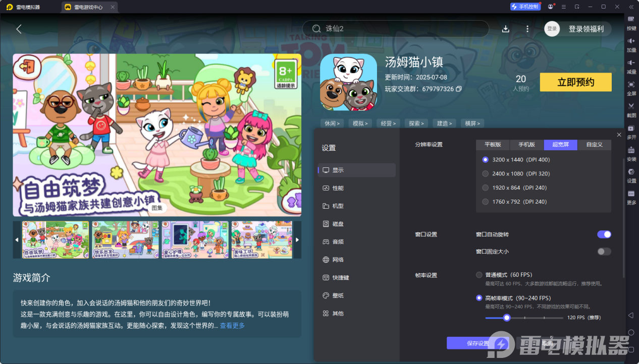
Task: Close the settings panel with X
Action: (x=619, y=135)
